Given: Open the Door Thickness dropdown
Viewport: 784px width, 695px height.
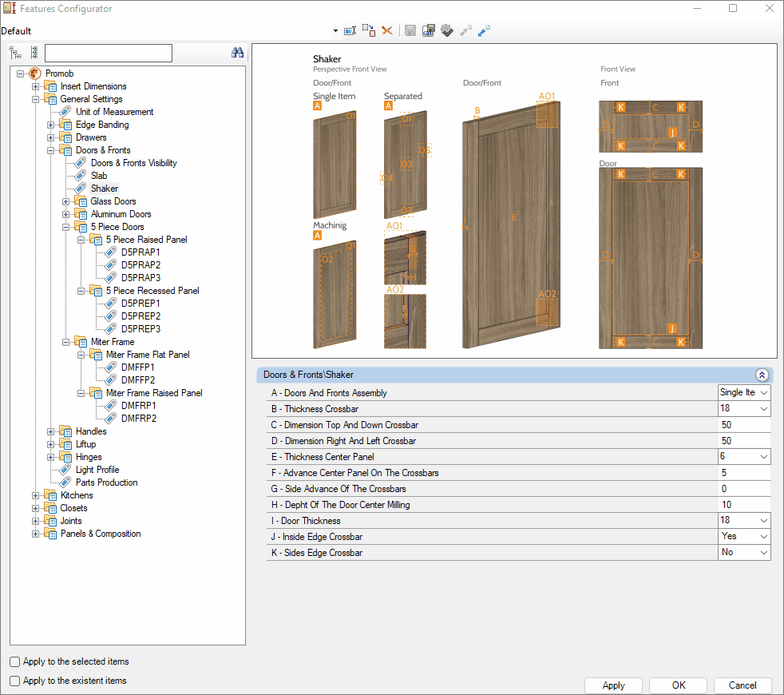Looking at the screenshot, I should (x=764, y=521).
